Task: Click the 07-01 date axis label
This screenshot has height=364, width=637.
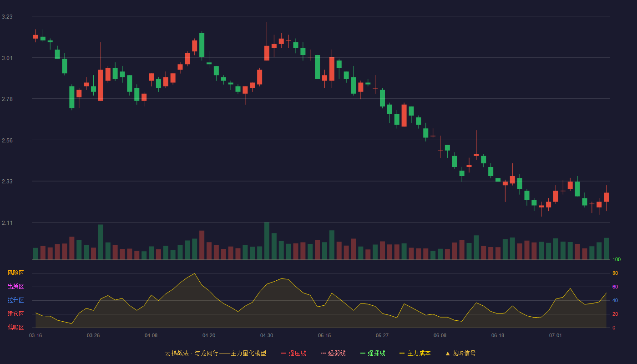Action: 556,335
